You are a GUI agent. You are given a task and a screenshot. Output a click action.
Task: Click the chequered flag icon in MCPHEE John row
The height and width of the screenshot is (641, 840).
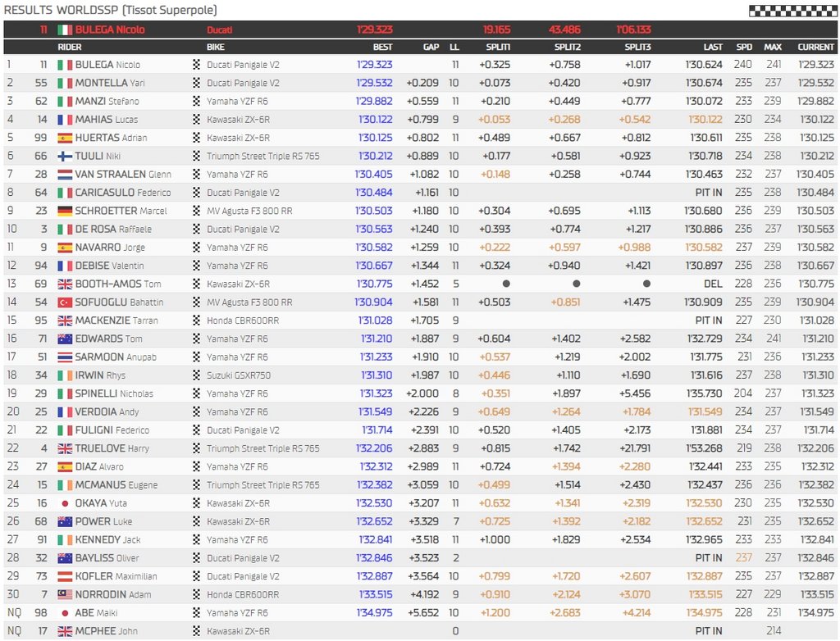coord(197,631)
